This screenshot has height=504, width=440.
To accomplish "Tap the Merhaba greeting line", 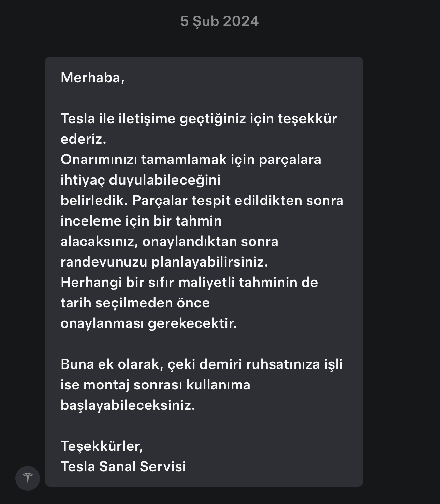I will pyautogui.click(x=92, y=78).
